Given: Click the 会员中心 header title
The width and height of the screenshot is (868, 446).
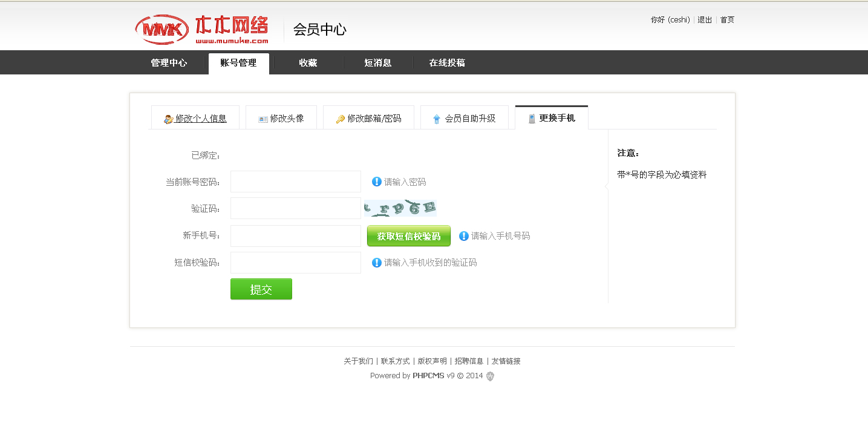Looking at the screenshot, I should (x=319, y=30).
